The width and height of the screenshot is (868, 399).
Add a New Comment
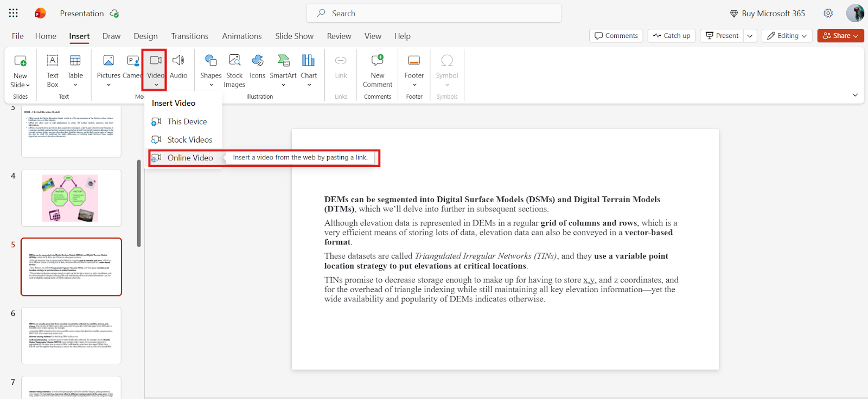[x=378, y=71]
